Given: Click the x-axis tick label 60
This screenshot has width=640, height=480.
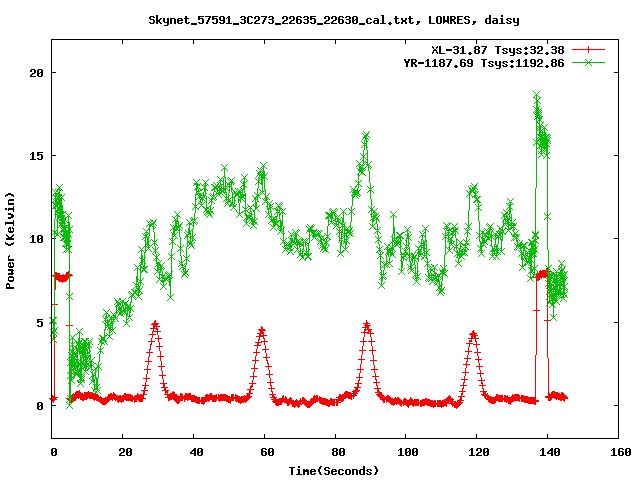Looking at the screenshot, I should point(267,452).
